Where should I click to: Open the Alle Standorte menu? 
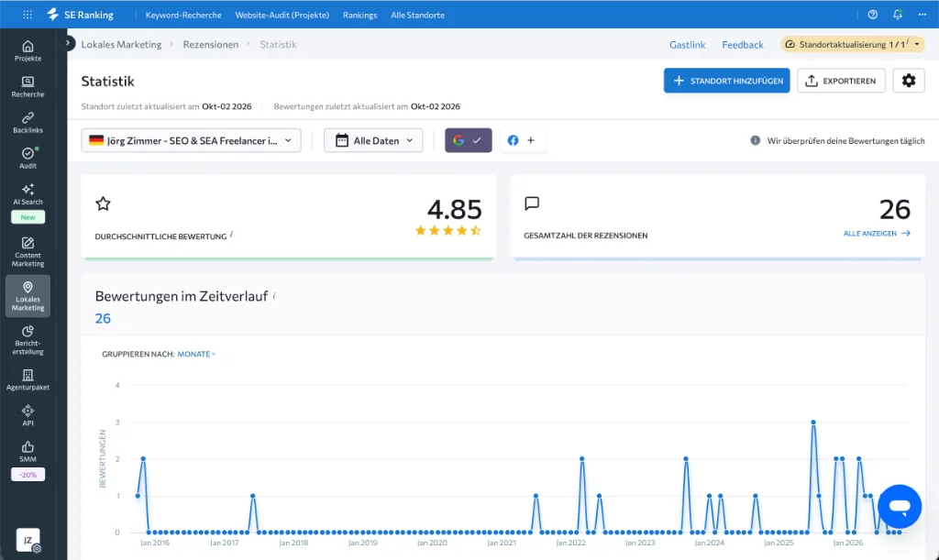418,15
